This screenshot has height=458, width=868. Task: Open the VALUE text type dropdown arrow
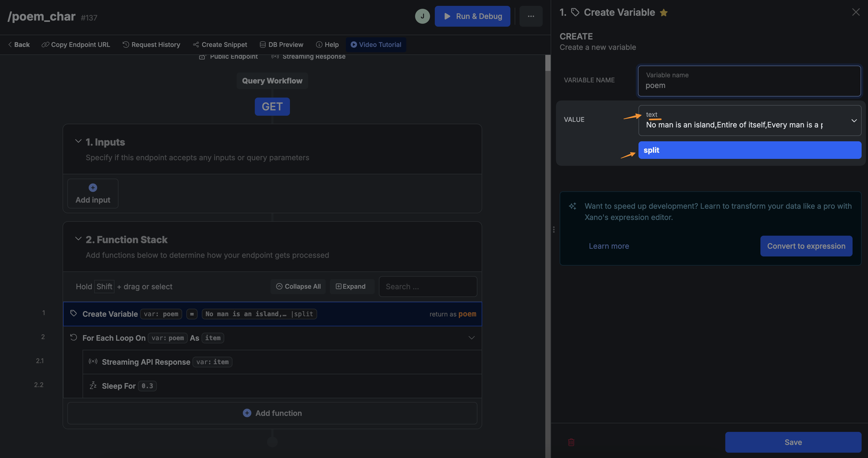(x=854, y=121)
